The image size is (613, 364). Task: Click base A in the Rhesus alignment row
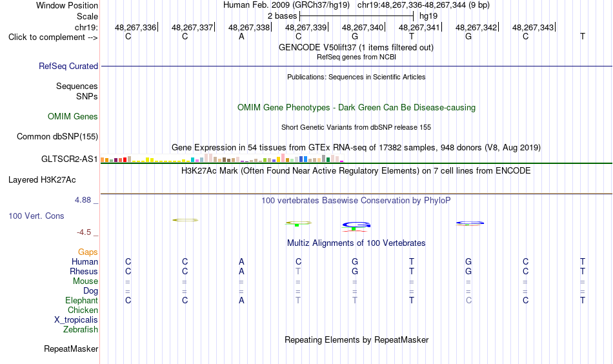click(241, 271)
